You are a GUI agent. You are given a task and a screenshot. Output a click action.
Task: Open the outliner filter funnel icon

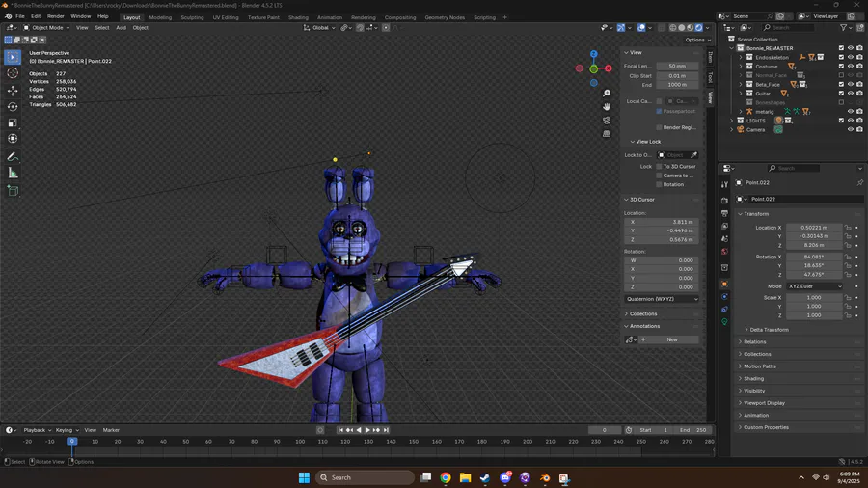[x=843, y=27]
